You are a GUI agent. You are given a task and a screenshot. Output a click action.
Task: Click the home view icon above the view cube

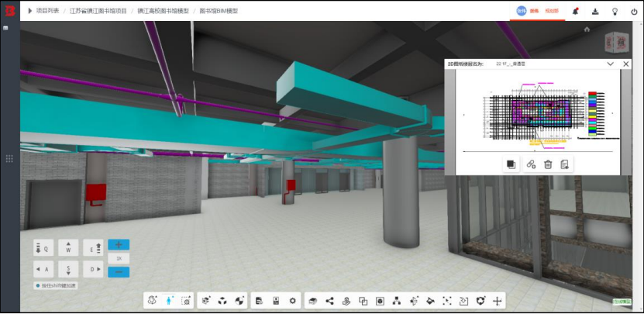point(587,29)
